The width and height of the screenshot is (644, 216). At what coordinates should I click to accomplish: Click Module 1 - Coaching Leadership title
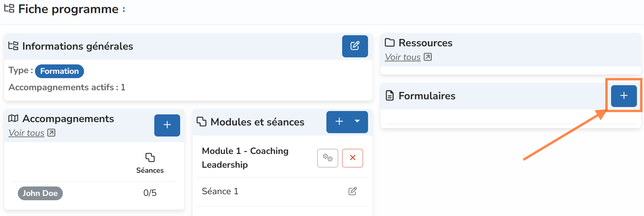click(245, 158)
